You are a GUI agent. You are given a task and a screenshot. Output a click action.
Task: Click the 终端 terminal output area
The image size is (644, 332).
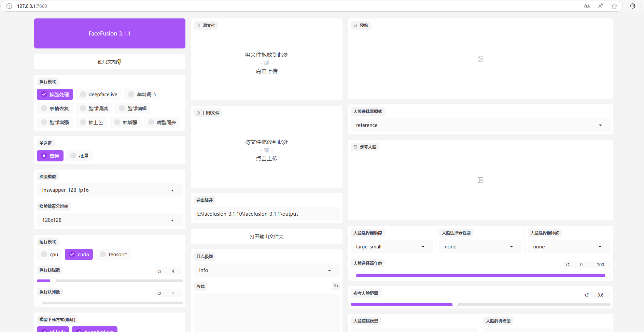[266, 313]
